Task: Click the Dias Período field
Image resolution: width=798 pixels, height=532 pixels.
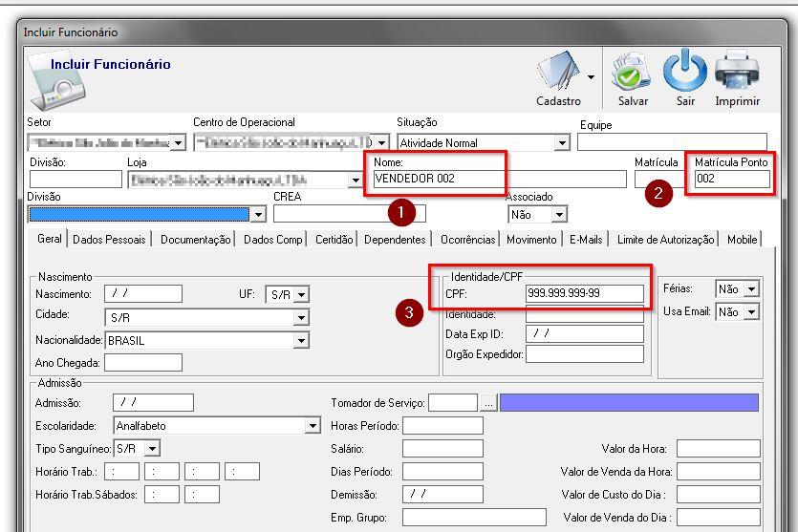Action: [x=442, y=472]
